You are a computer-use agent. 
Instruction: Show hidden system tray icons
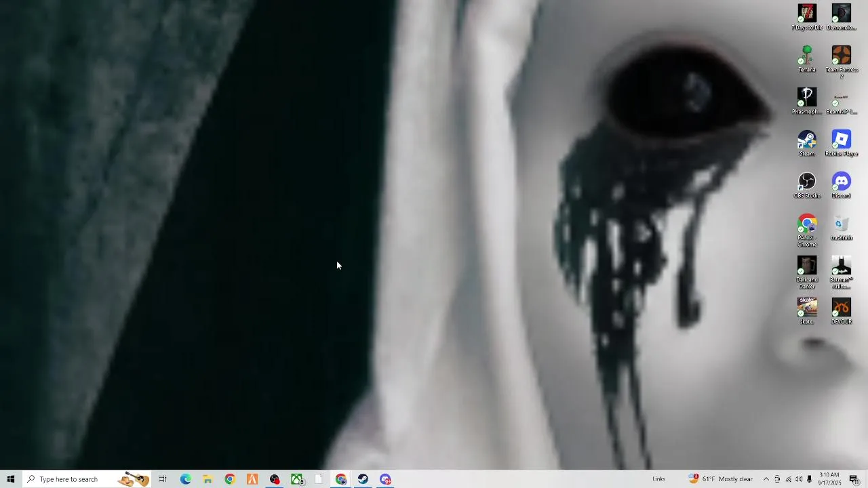(x=766, y=479)
